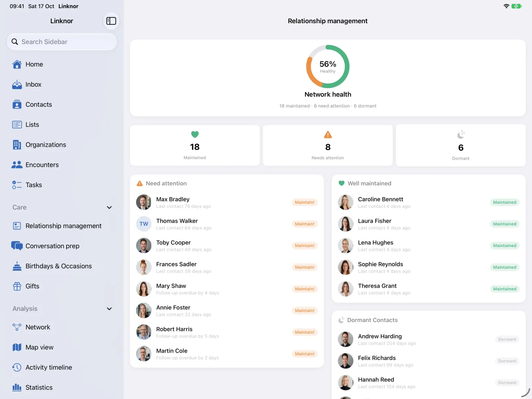The width and height of the screenshot is (532, 399).
Task: Click Frances Sadler's name
Action: point(176,264)
